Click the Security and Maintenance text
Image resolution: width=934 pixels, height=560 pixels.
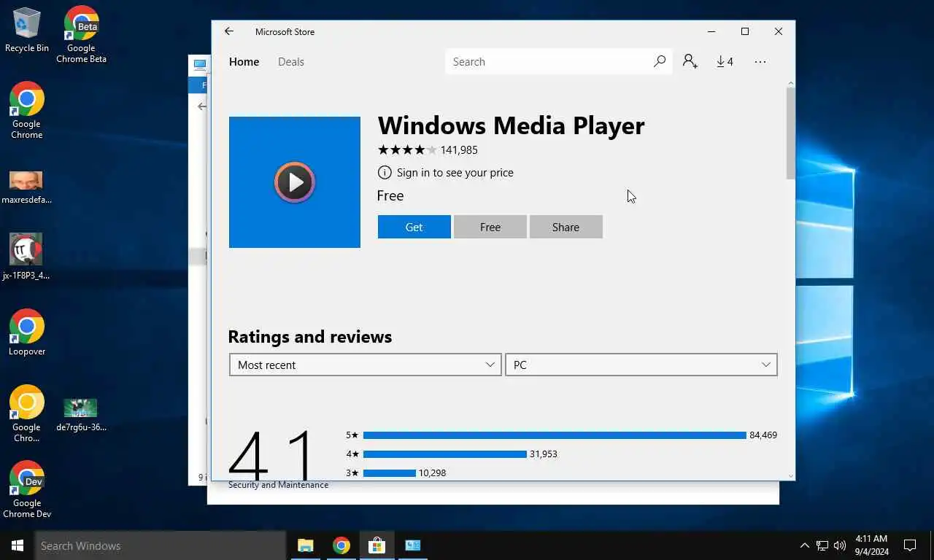tap(278, 485)
